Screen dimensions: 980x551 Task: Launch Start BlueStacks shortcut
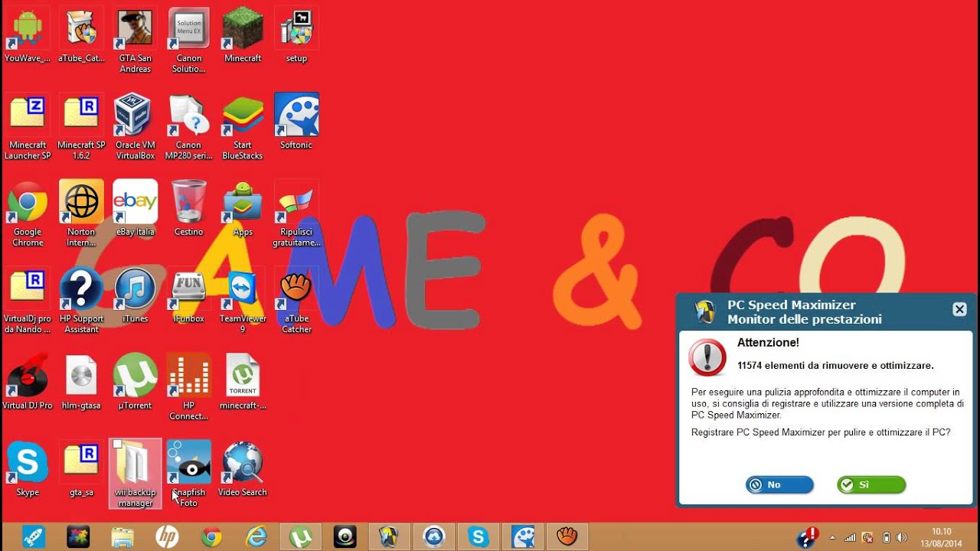click(243, 128)
